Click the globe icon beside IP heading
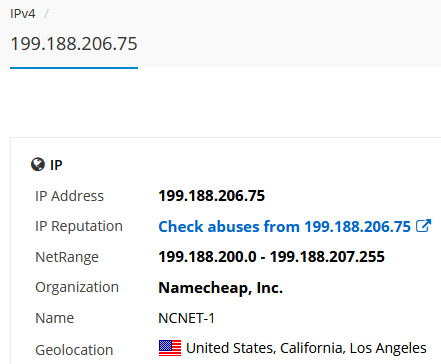Image resolution: width=441 pixels, height=364 pixels. tap(38, 164)
